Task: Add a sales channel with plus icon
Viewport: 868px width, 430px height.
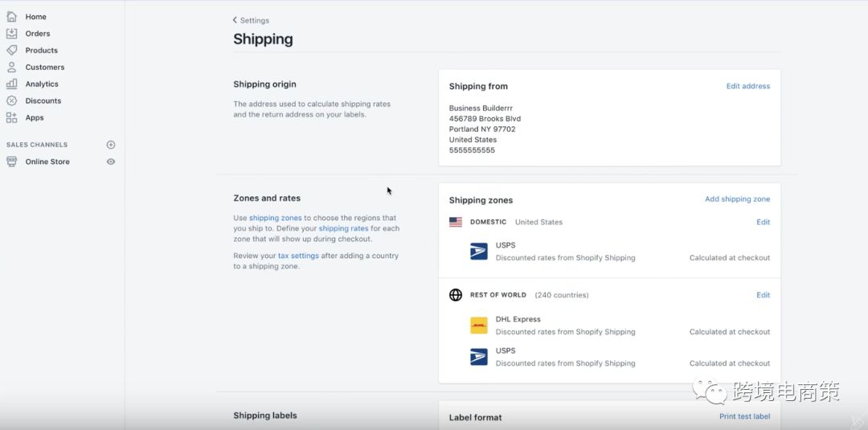Action: (x=111, y=145)
